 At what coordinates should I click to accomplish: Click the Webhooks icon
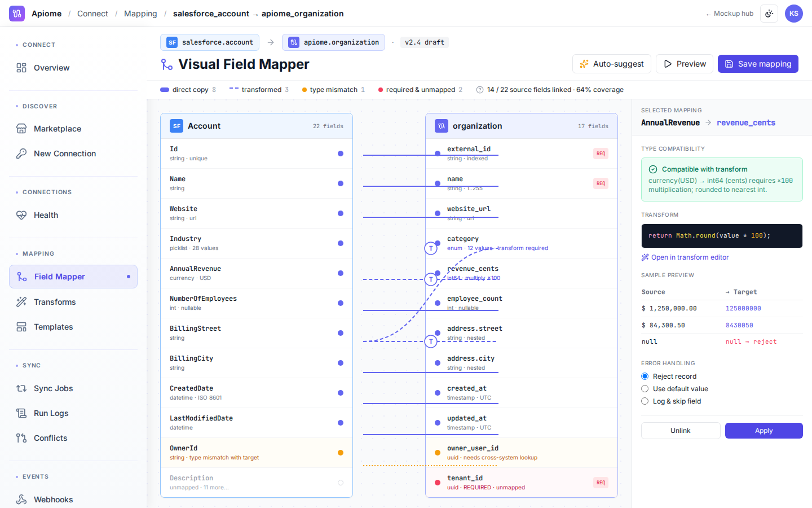[x=21, y=500]
